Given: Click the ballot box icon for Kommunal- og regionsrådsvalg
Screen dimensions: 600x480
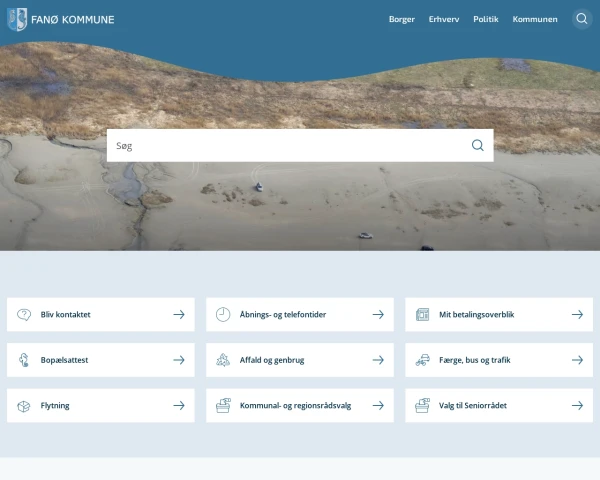Looking at the screenshot, I should 223,406.
